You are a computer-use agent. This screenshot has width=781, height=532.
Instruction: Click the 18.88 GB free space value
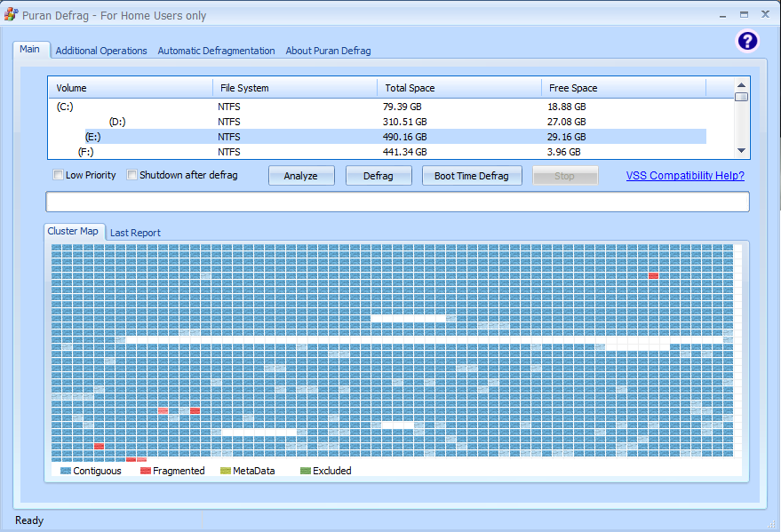tap(567, 107)
